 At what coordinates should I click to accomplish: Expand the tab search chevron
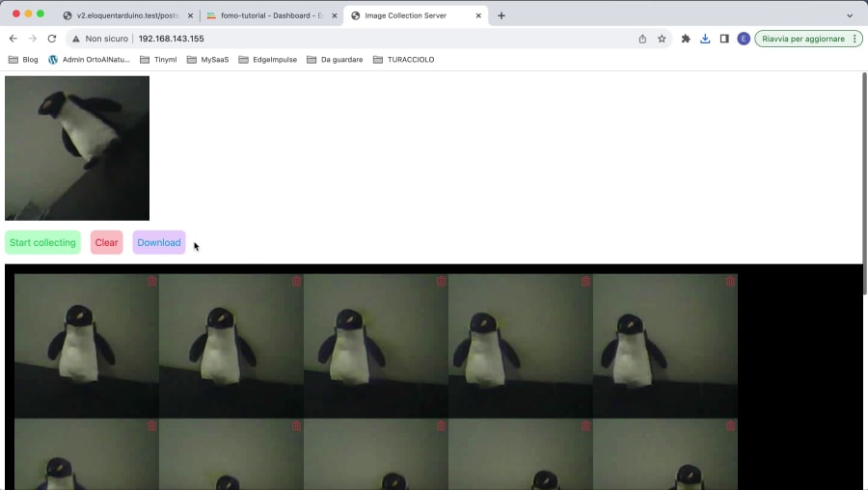click(x=850, y=15)
